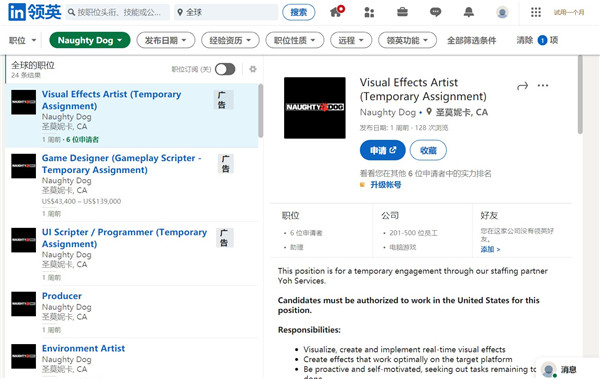The width and height of the screenshot is (600, 379).
Task: Expand the 职位 search type dropdown
Action: (22, 40)
